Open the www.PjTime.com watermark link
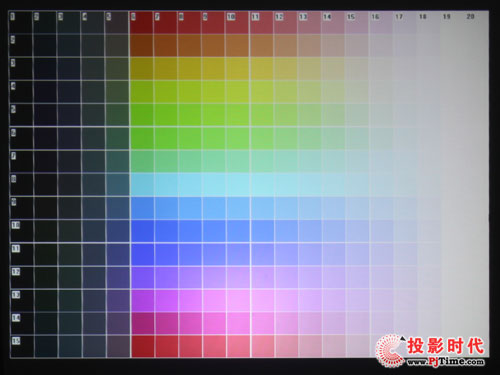Image resolution: width=500 pixels, height=375 pixels. [446, 361]
